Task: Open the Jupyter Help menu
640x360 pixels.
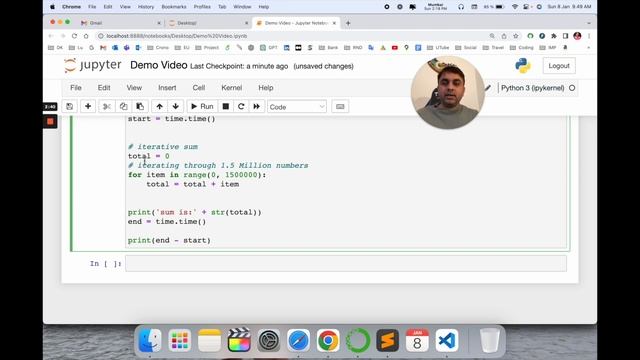Action: click(x=266, y=88)
